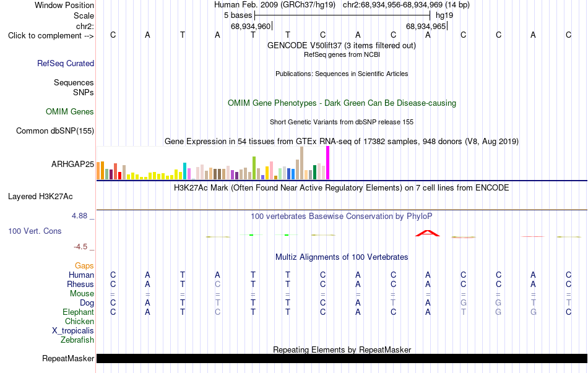
Task: Click the RepeatMasker track label
Action: point(68,358)
